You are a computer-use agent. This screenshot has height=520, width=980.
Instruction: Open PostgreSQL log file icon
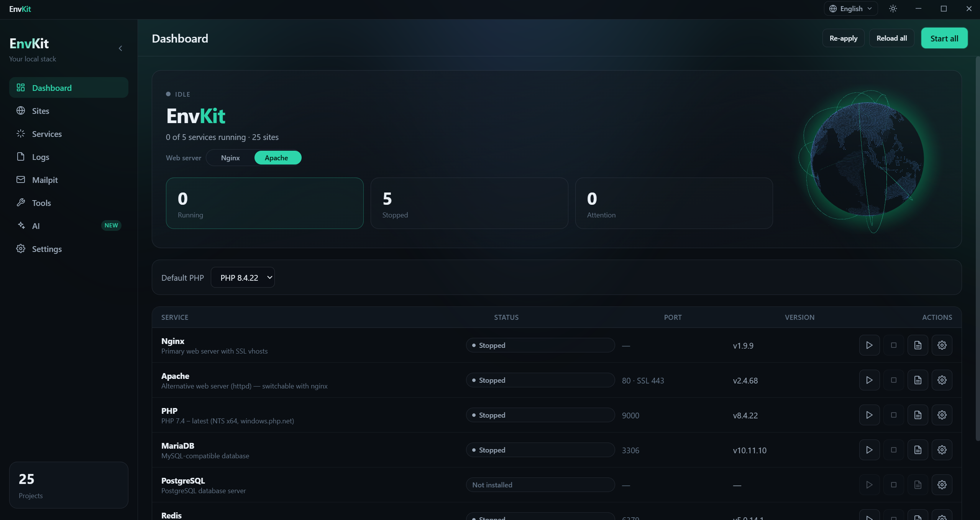click(918, 485)
